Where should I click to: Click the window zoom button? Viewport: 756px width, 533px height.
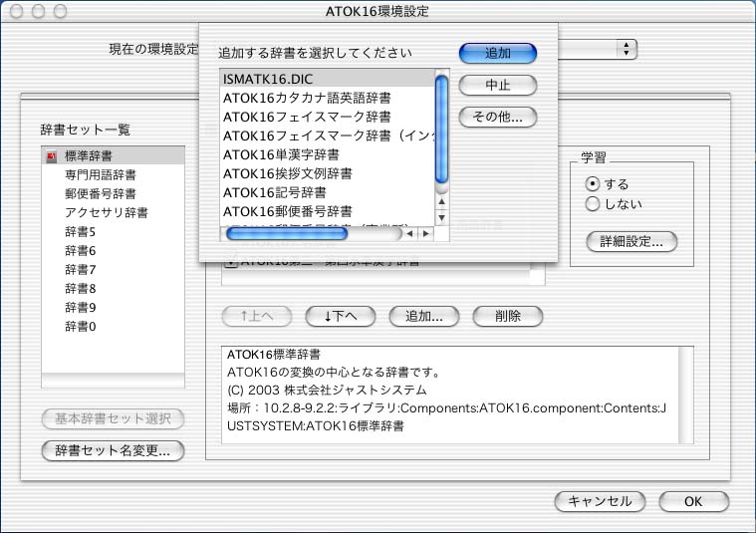coord(60,11)
